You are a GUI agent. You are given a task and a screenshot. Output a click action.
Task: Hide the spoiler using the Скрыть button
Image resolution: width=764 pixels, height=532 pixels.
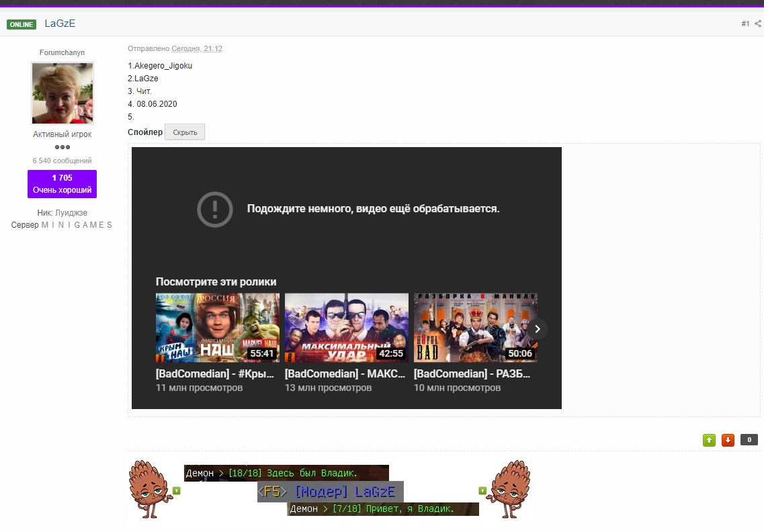click(x=184, y=132)
